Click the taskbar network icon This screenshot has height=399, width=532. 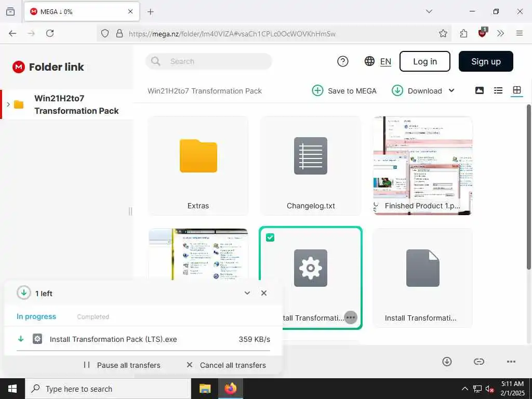point(477,389)
